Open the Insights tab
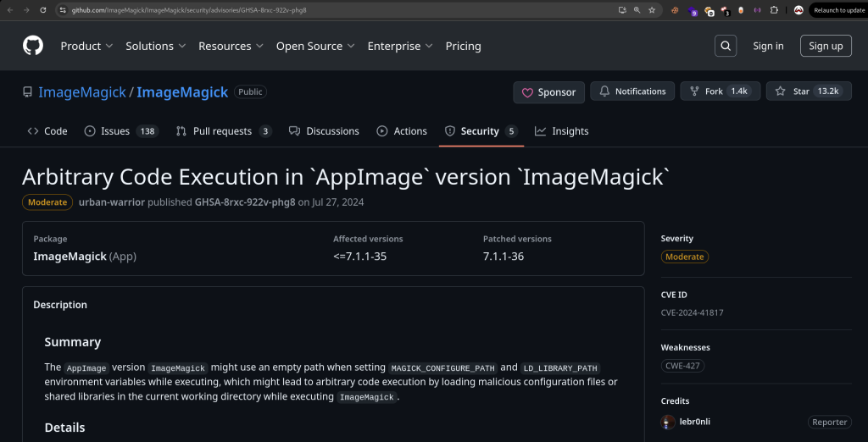This screenshot has height=442, width=868. [561, 131]
